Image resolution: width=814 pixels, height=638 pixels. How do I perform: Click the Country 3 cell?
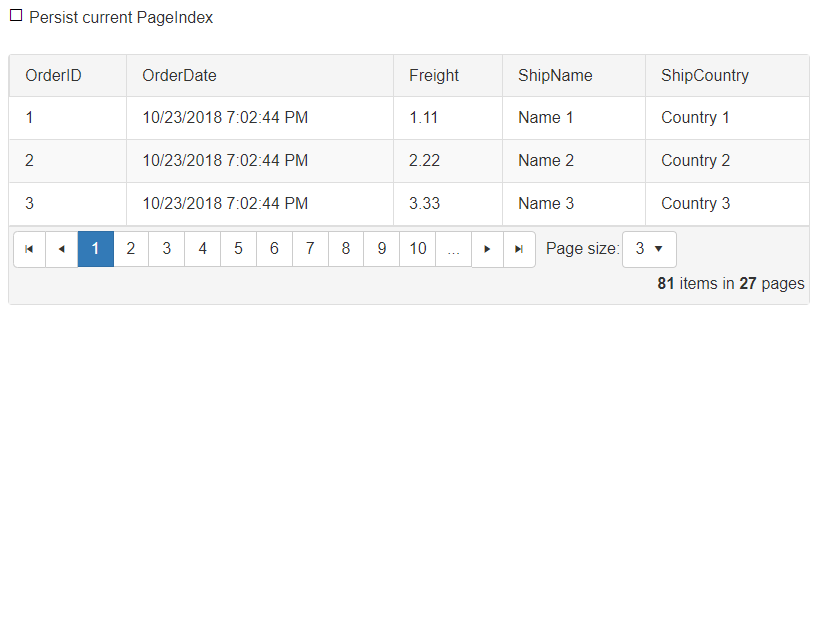point(727,204)
